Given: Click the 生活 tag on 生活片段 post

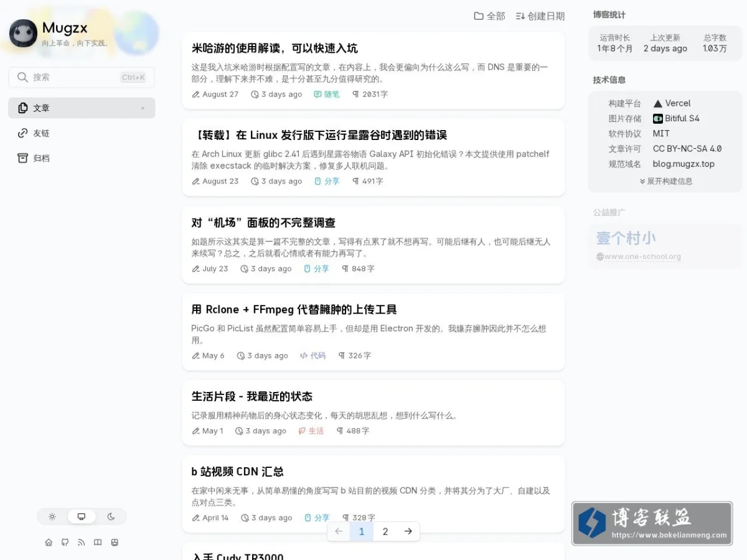Looking at the screenshot, I should coord(311,431).
